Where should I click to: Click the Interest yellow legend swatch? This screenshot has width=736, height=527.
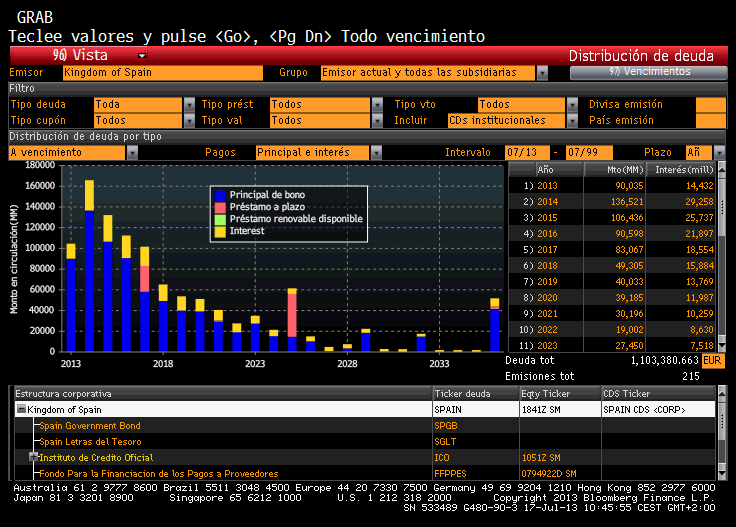tap(220, 231)
